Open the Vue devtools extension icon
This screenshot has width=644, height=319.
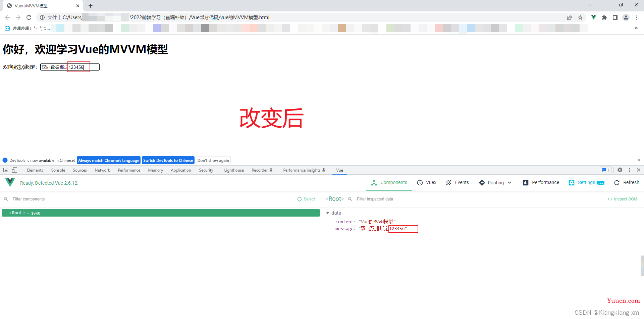pyautogui.click(x=594, y=17)
